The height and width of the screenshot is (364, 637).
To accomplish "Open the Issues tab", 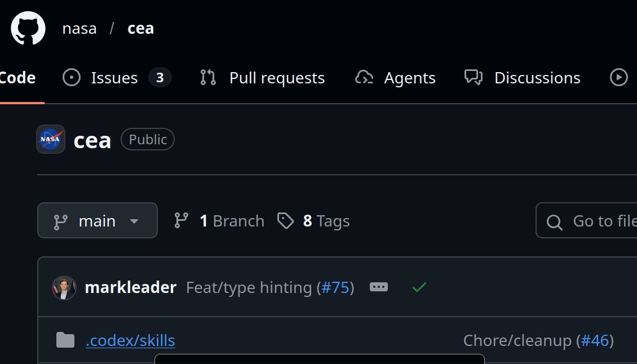I will 117,78.
